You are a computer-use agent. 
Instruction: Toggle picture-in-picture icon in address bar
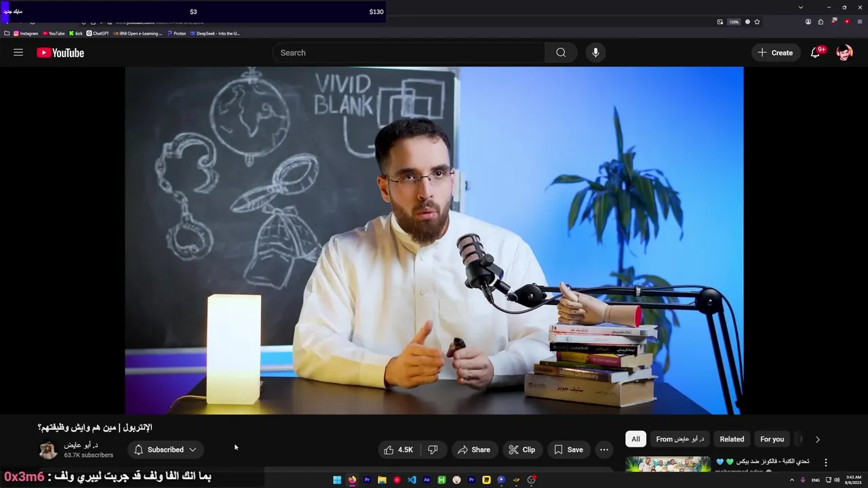[x=720, y=22]
